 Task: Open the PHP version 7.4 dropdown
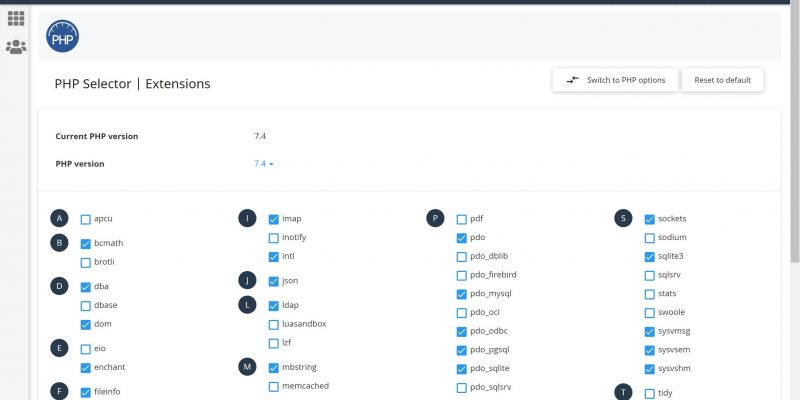pyautogui.click(x=264, y=164)
